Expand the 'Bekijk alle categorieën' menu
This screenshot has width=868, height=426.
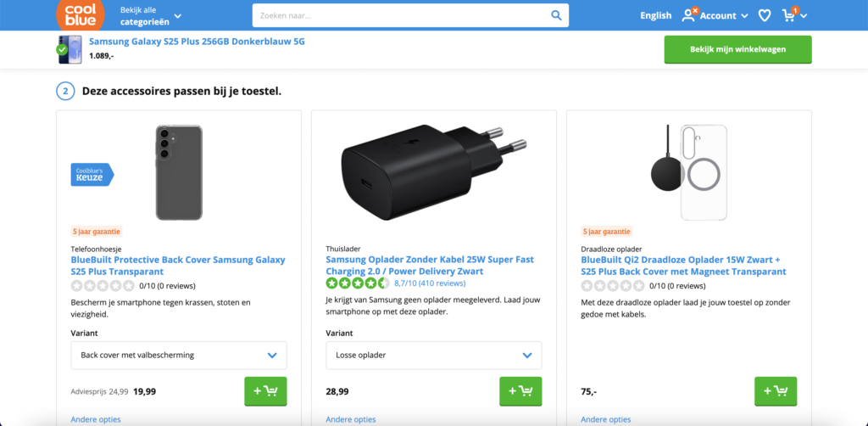click(151, 15)
